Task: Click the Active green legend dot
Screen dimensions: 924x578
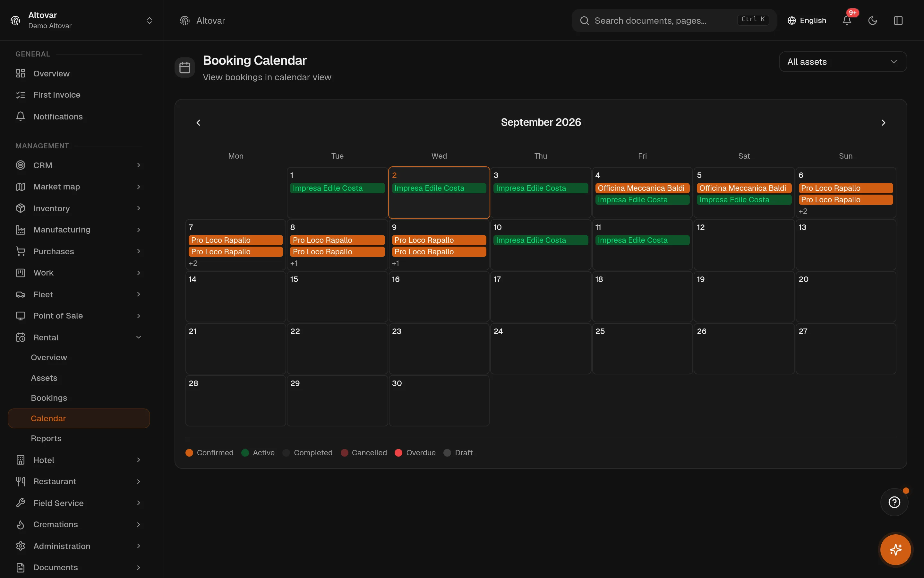Action: coord(245,453)
